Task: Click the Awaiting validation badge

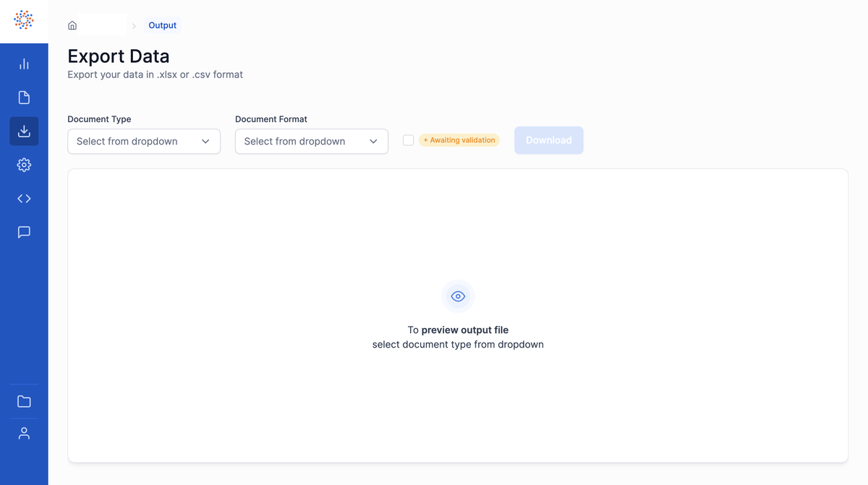Action: (x=459, y=140)
